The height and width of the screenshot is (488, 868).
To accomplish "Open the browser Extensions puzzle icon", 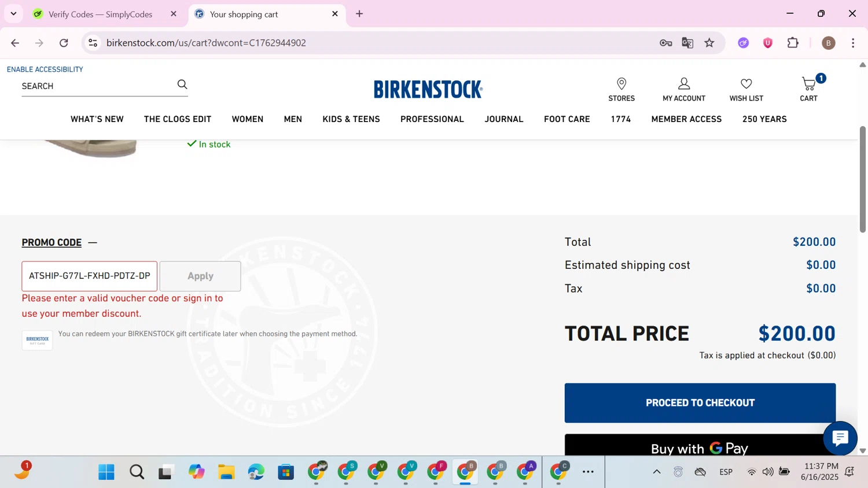I will (x=793, y=43).
